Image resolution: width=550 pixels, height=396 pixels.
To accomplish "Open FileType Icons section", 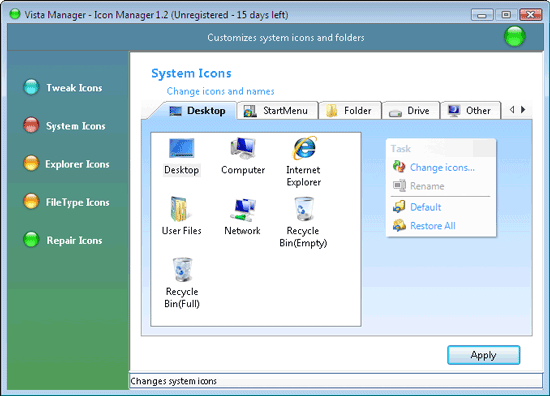I will (x=67, y=202).
